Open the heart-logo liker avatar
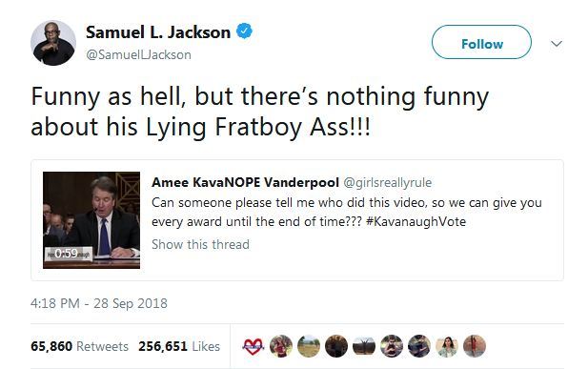This screenshot has height=369, width=588. point(253,346)
